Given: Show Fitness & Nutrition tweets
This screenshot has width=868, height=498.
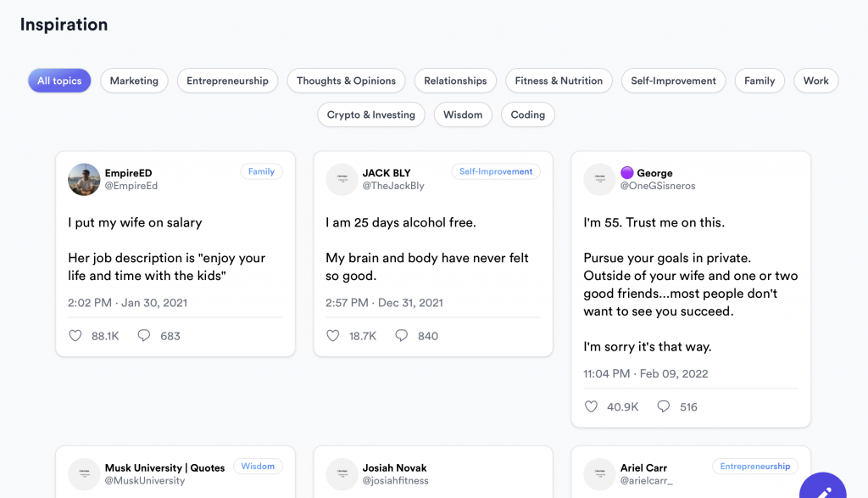Looking at the screenshot, I should pyautogui.click(x=559, y=81).
